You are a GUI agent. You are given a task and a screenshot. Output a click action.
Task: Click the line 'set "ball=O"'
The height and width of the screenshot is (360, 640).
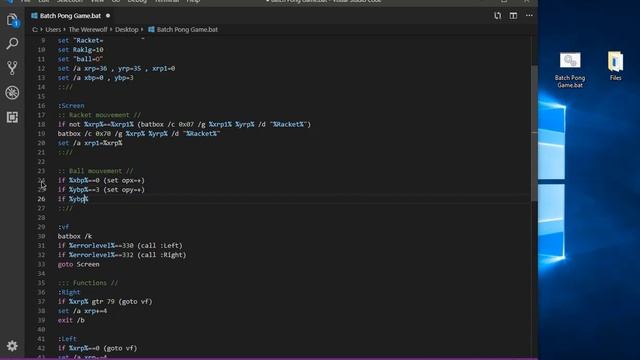tap(80, 59)
